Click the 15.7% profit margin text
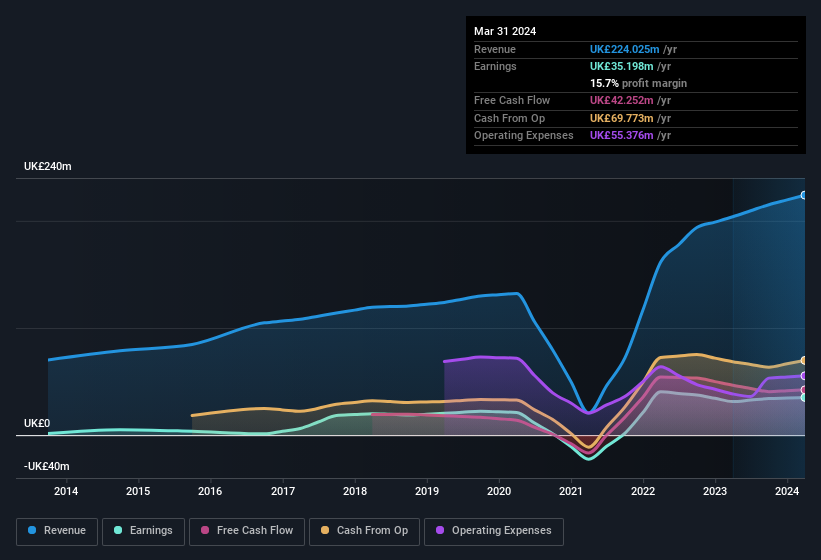 tap(638, 83)
